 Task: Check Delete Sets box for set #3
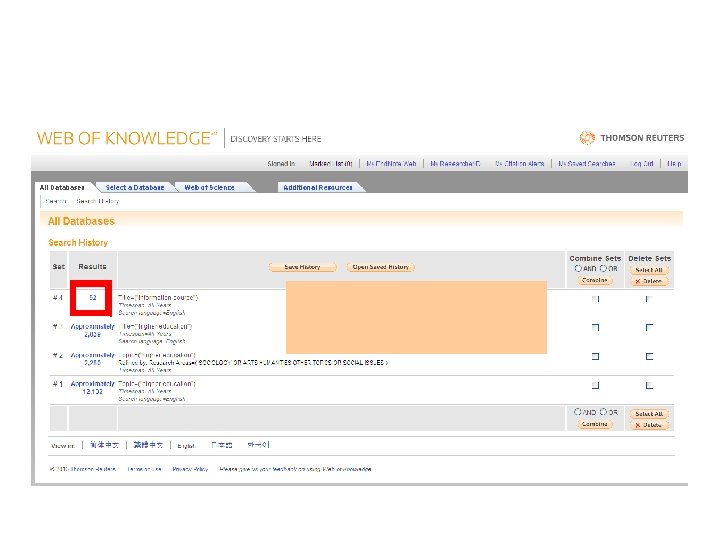[649, 327]
